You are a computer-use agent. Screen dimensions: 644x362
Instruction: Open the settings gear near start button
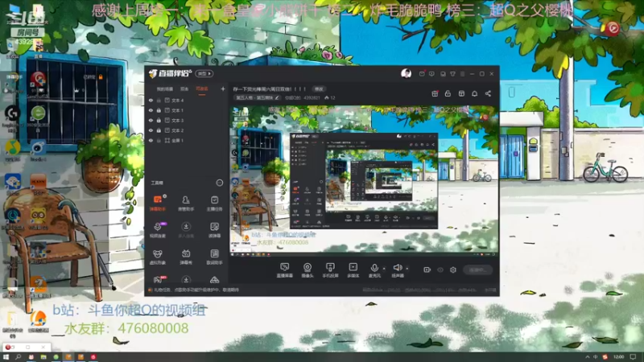(453, 269)
